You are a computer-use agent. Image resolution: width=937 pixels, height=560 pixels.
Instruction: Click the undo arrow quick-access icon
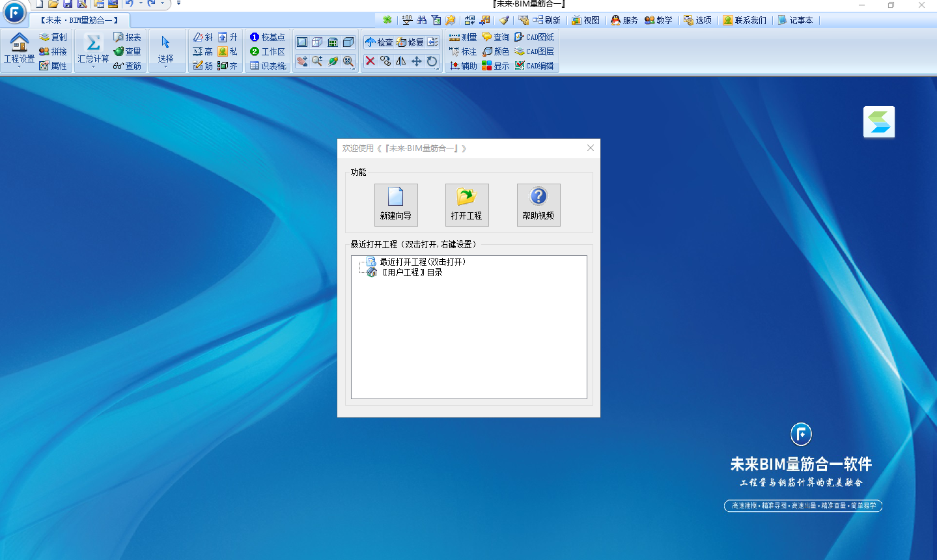coord(130,4)
